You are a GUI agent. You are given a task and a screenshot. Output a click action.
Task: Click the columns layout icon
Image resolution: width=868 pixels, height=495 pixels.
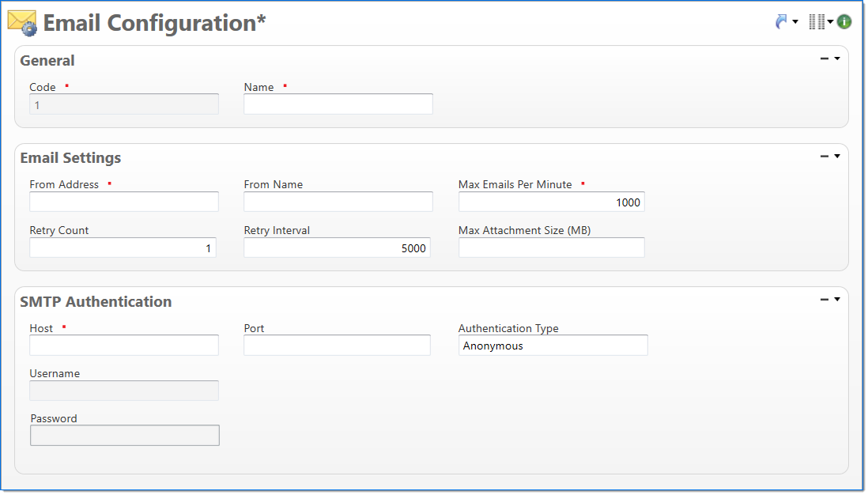point(817,22)
